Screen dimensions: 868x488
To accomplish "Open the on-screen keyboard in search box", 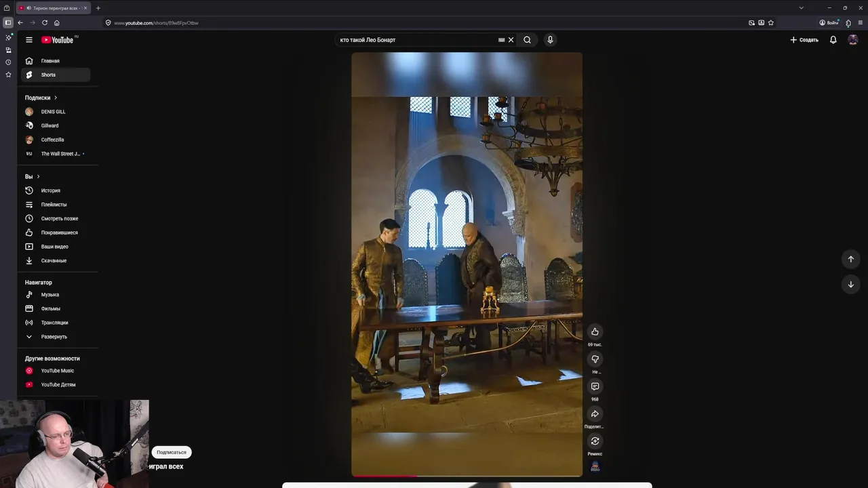I will coord(501,40).
